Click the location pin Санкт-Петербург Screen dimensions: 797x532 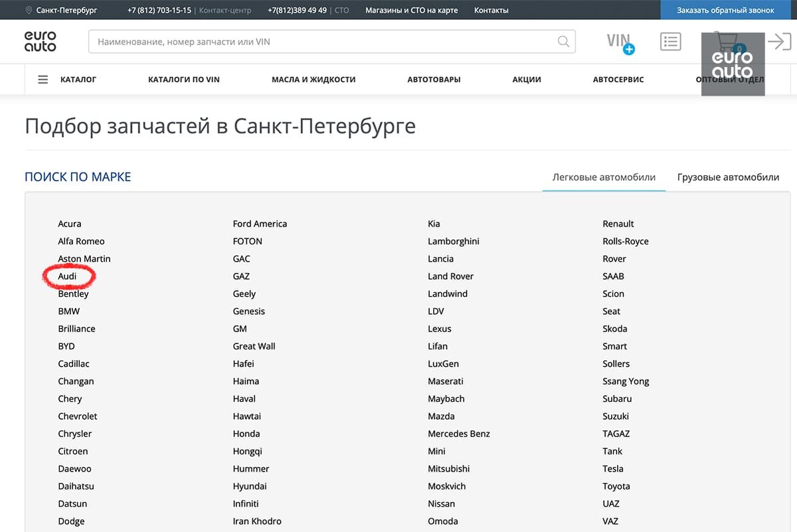coord(61,10)
